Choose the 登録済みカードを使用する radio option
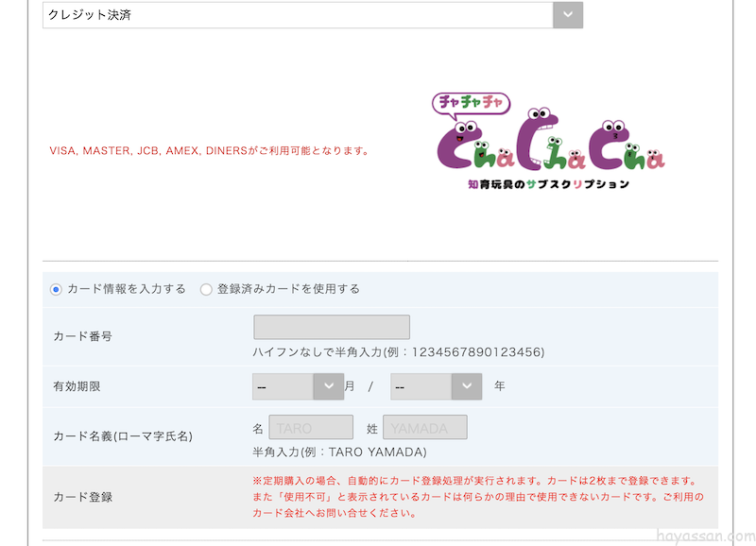Screen dimensions: 756x546 pos(206,289)
